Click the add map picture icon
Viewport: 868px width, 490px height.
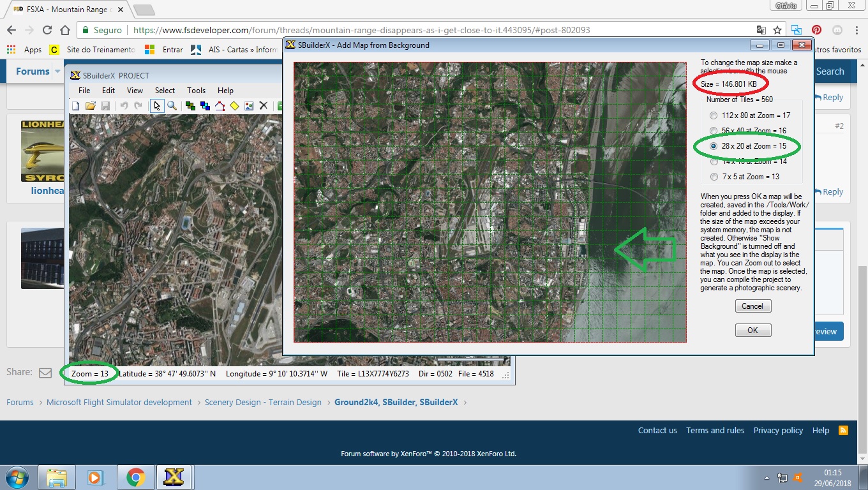coord(249,106)
